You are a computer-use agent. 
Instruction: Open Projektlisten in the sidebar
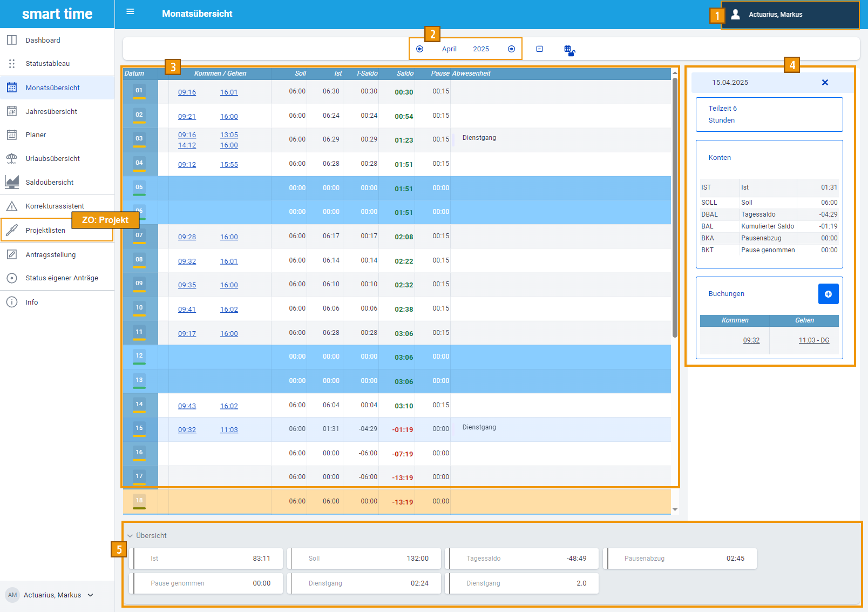[45, 231]
